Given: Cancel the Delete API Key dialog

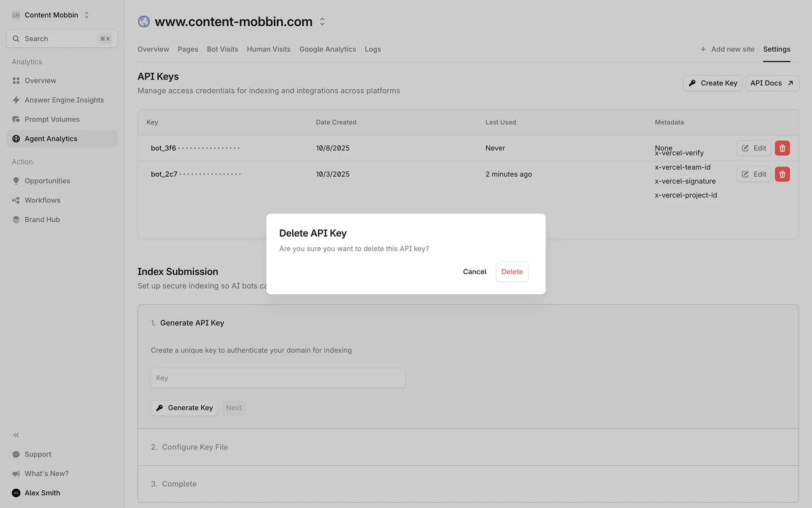Looking at the screenshot, I should click(474, 272).
